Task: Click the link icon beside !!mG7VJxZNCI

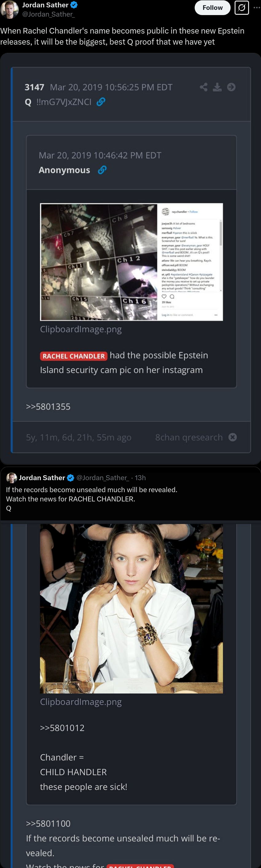Action: pos(101,102)
